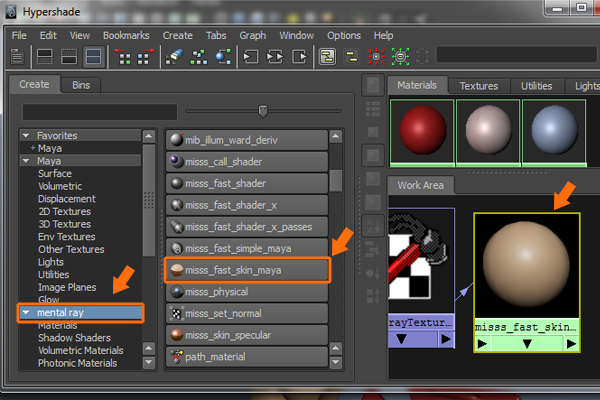Click the misss_set_normal checker icon
This screenshot has height=400, width=600.
[176, 314]
